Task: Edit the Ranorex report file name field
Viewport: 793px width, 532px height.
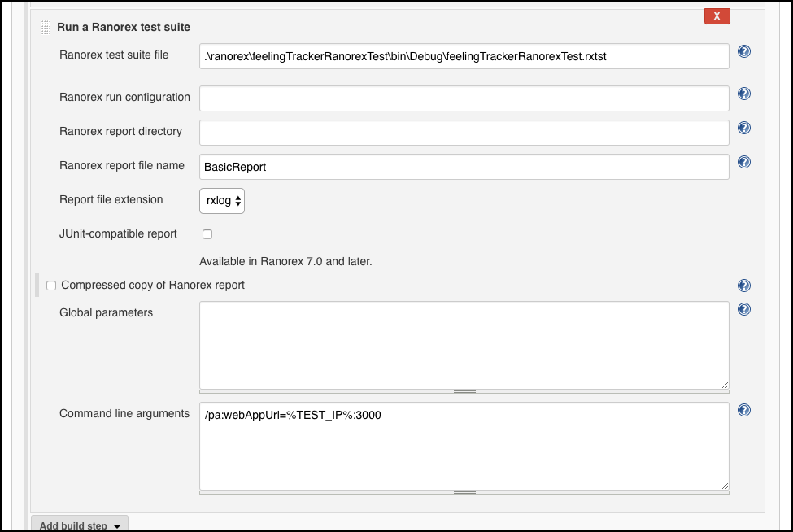Action: pos(464,167)
